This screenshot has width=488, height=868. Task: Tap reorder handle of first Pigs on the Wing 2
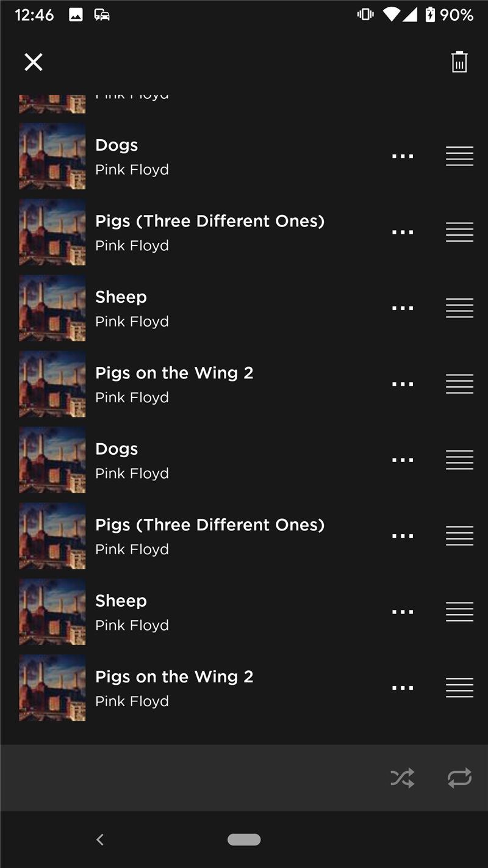point(459,384)
